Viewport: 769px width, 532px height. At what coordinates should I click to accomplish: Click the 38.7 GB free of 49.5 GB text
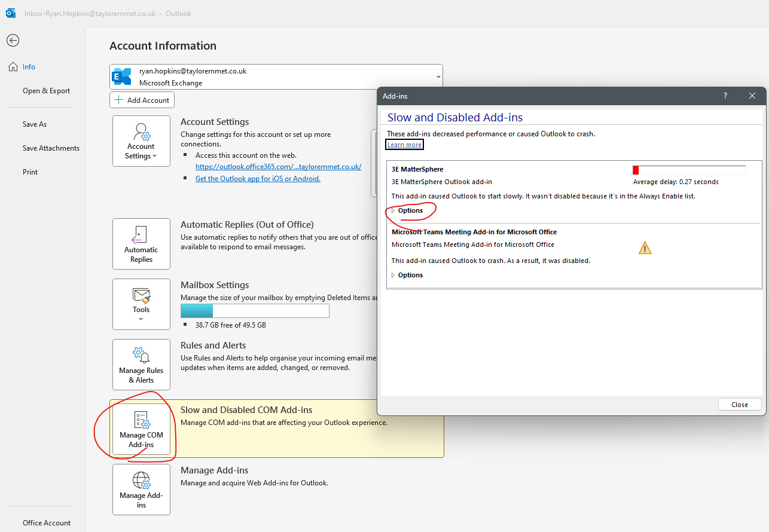coord(230,325)
